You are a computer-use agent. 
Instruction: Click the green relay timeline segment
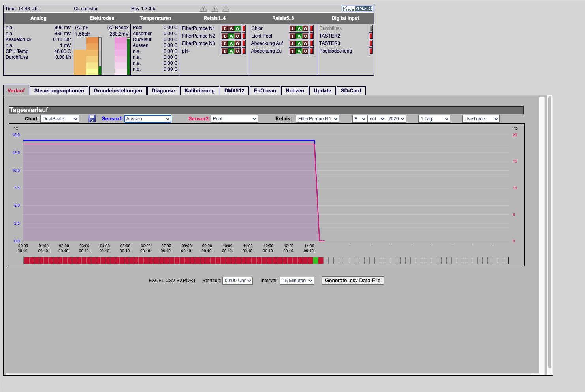click(316, 261)
